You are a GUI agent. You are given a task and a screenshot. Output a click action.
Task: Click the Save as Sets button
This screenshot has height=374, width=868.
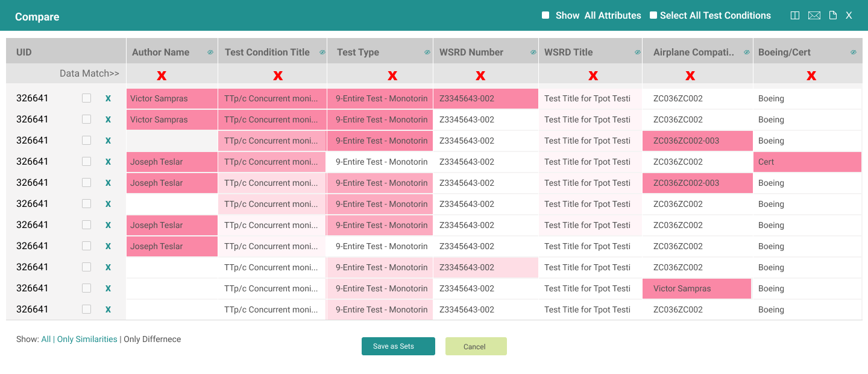(x=398, y=346)
